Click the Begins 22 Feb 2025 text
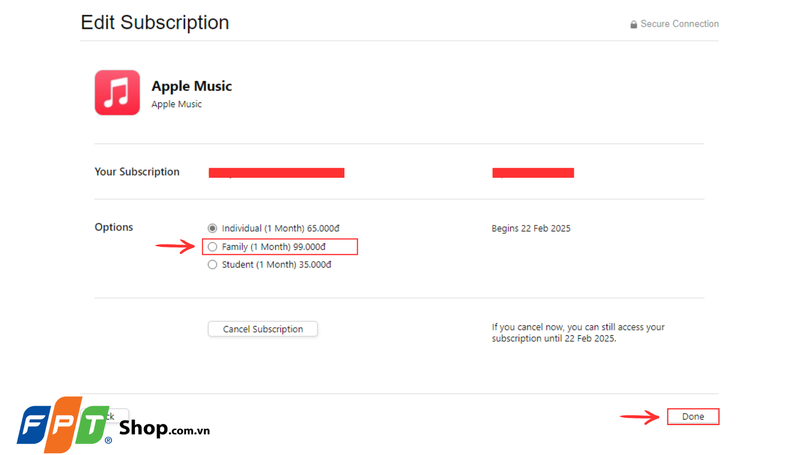This screenshot has height=455, width=800. 529,228
